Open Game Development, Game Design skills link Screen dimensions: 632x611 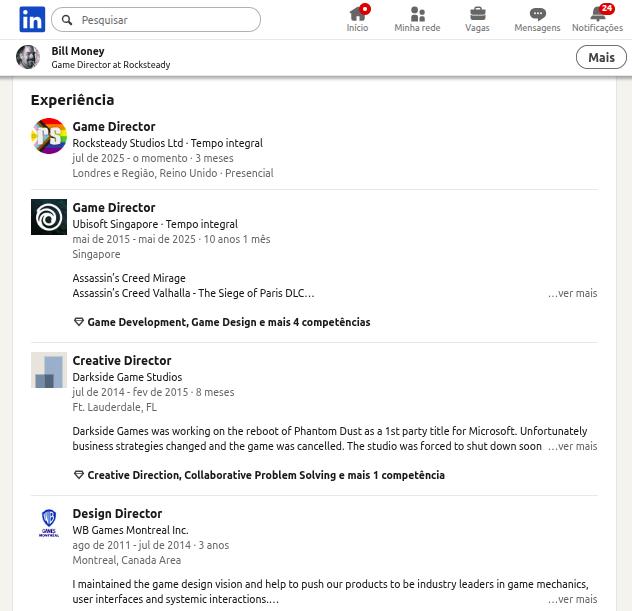(229, 322)
